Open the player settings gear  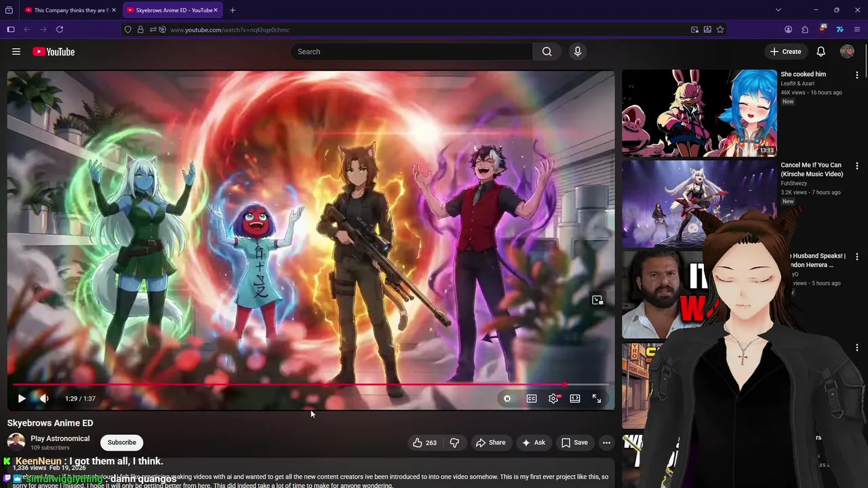(x=553, y=399)
